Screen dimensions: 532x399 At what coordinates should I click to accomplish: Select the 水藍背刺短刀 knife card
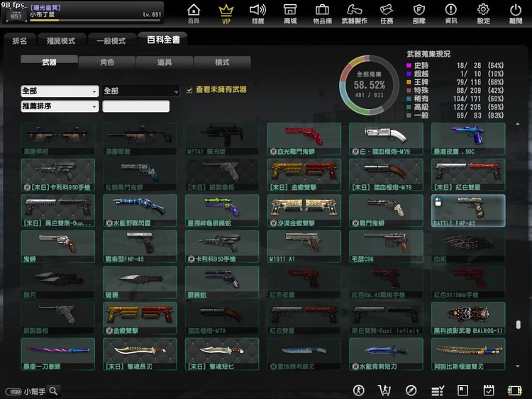386,354
